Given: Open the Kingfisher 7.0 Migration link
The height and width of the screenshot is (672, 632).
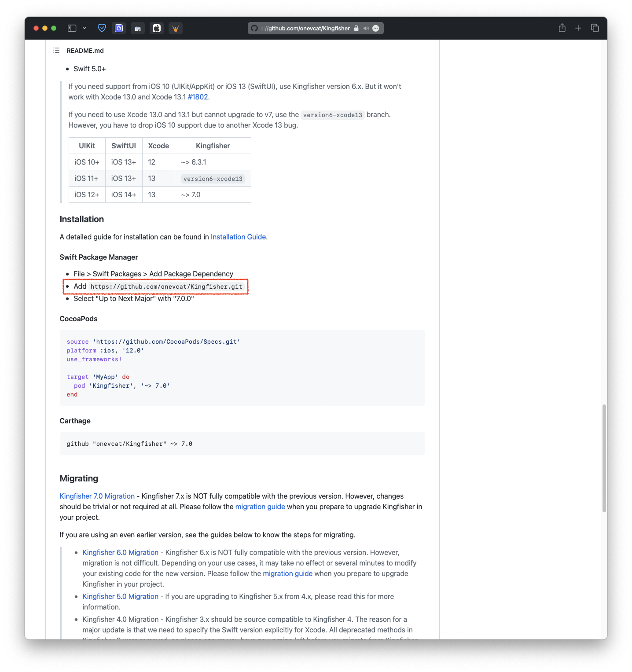Looking at the screenshot, I should point(97,496).
